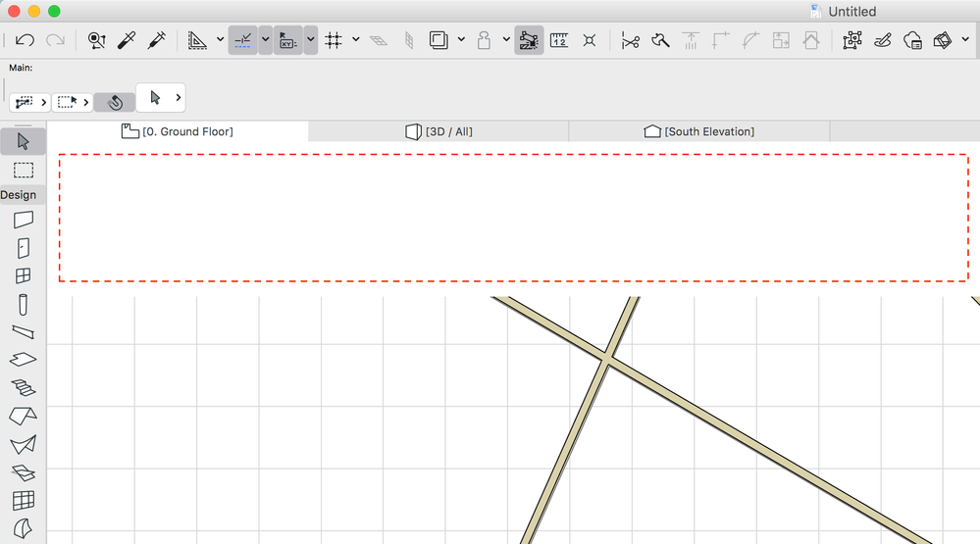Select the Measure ruler tool
The image size is (980, 544).
click(559, 40)
